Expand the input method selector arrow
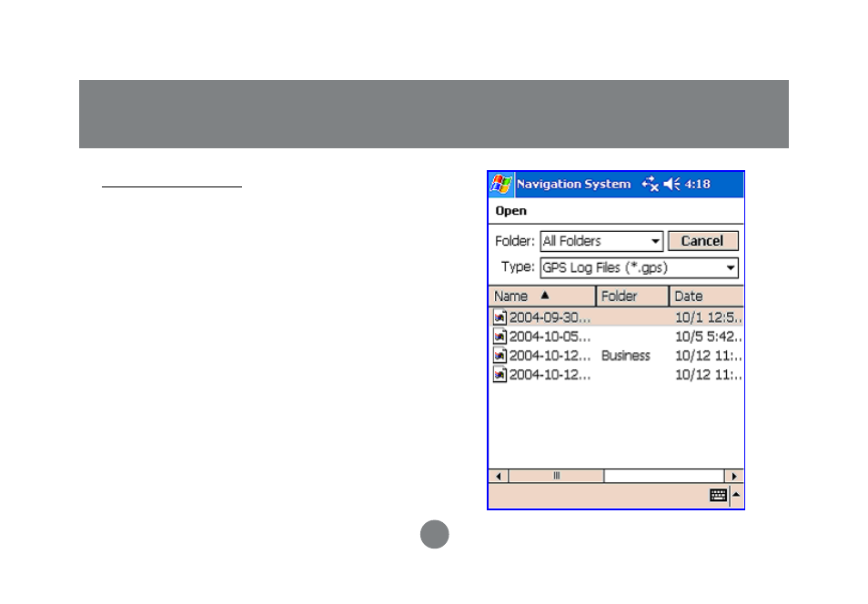The image size is (868, 604). click(737, 495)
